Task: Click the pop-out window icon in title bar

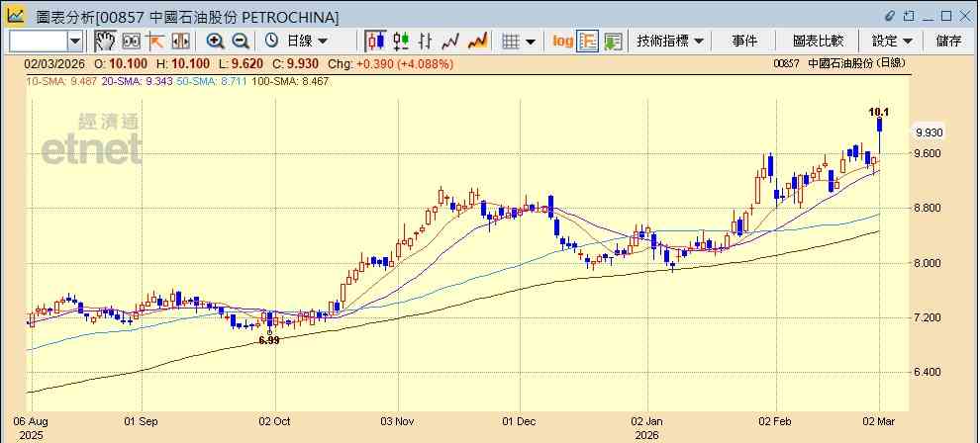Action: point(910,16)
